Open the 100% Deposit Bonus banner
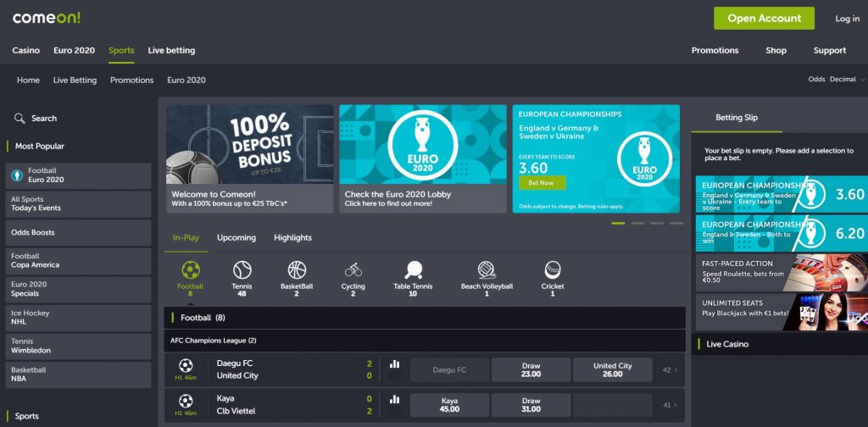868x427 pixels. (x=250, y=158)
